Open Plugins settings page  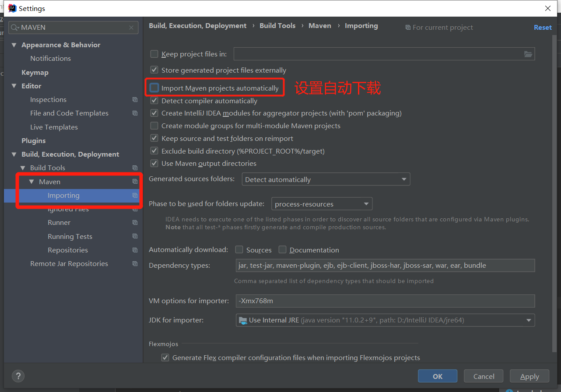(34, 141)
